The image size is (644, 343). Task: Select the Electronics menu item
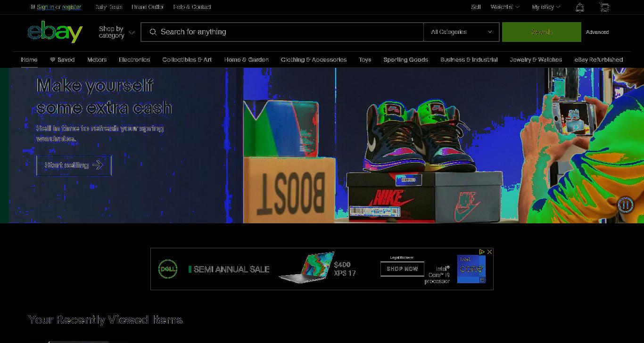(x=134, y=60)
